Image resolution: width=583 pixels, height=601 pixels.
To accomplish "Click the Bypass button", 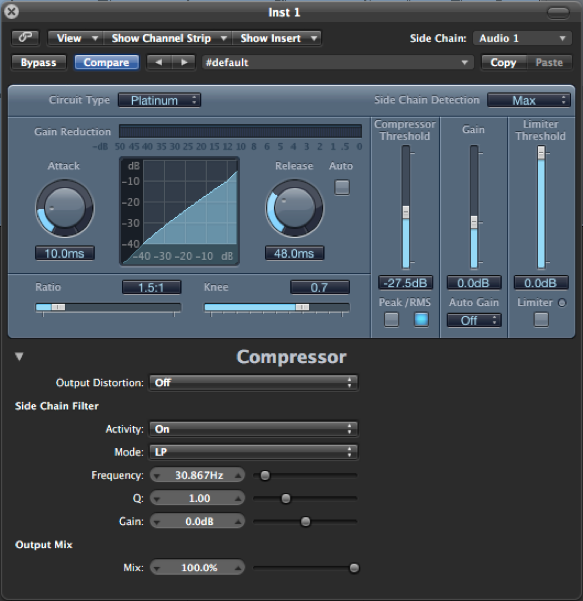I will click(x=39, y=62).
